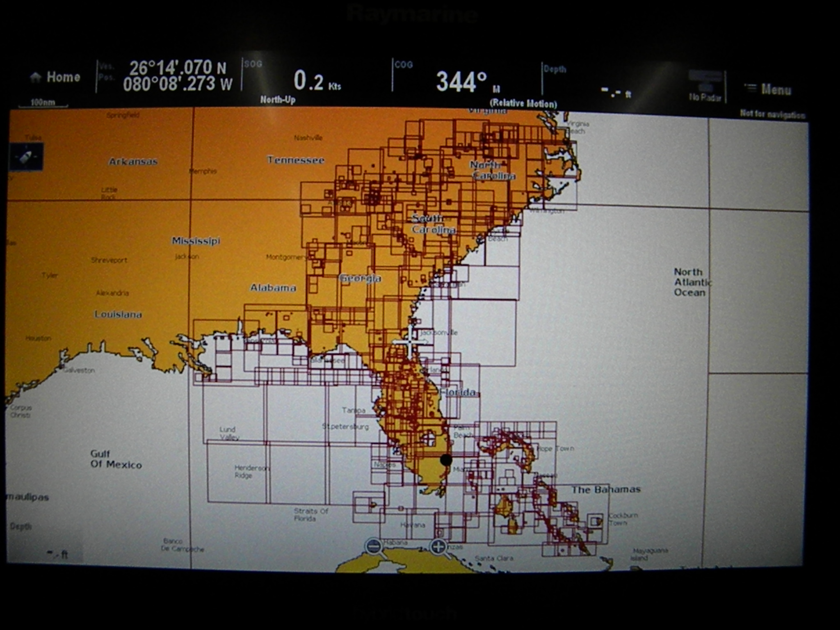Tap the white crosshair cursor near Jacksonville
Screen dimensions: 840x630
click(x=410, y=341)
